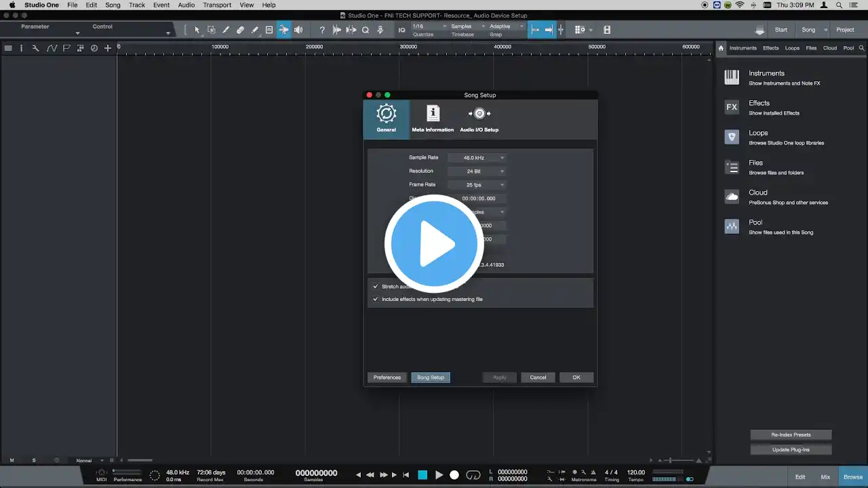868x488 pixels.
Task: Open the Pool waveform icon
Action: click(732, 226)
